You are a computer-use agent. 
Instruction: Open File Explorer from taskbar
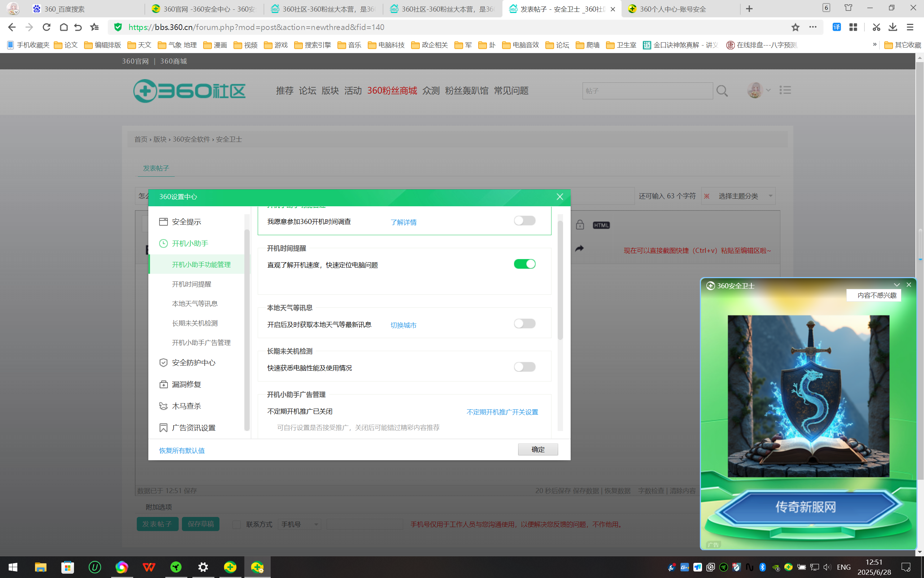click(40, 567)
